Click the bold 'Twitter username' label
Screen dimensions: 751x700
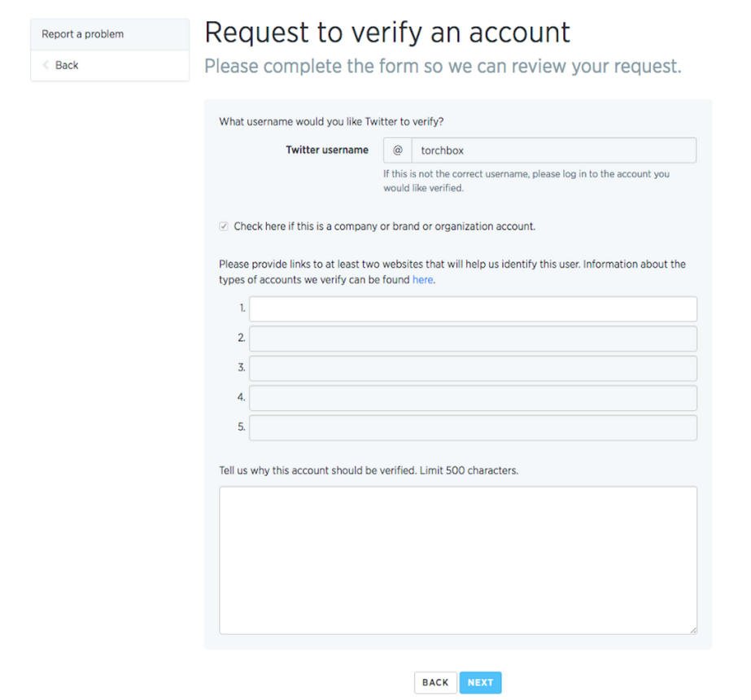coord(326,150)
